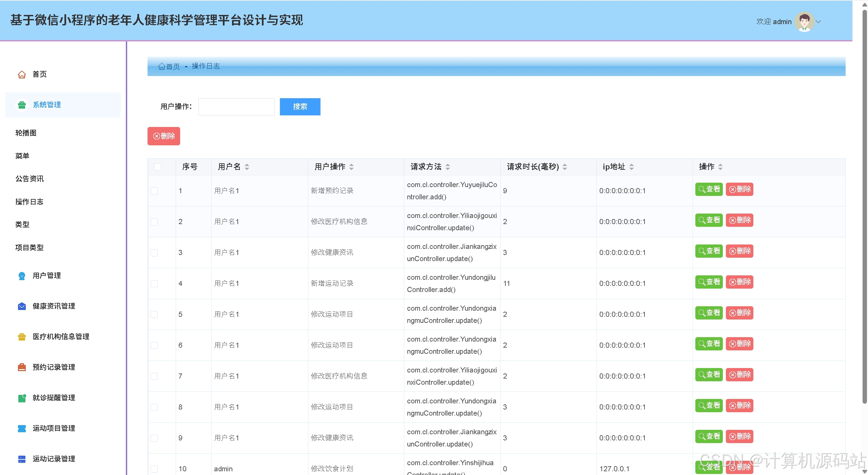Check the checkbox for row 6
The width and height of the screenshot is (868, 475).
154,345
